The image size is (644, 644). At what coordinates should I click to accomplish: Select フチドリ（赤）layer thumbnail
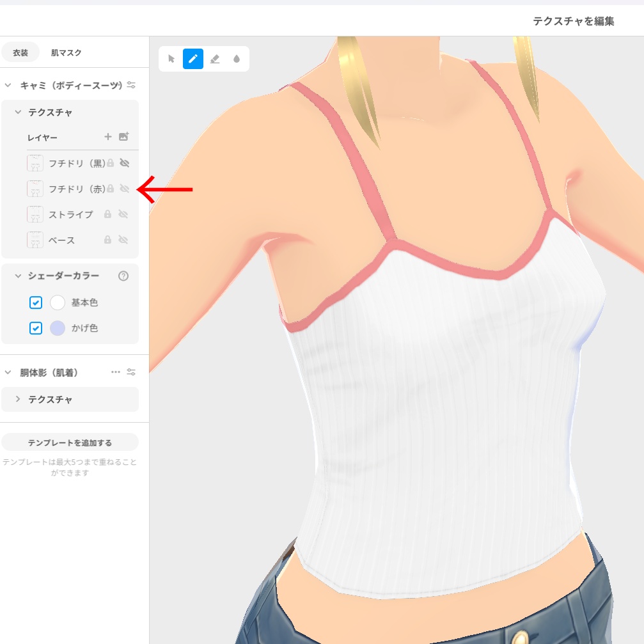35,189
